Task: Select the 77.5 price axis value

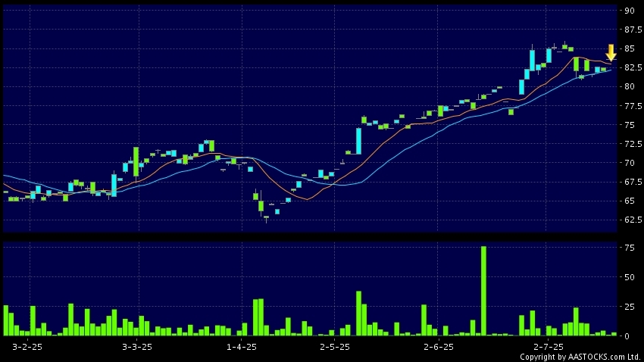Action: [633, 106]
